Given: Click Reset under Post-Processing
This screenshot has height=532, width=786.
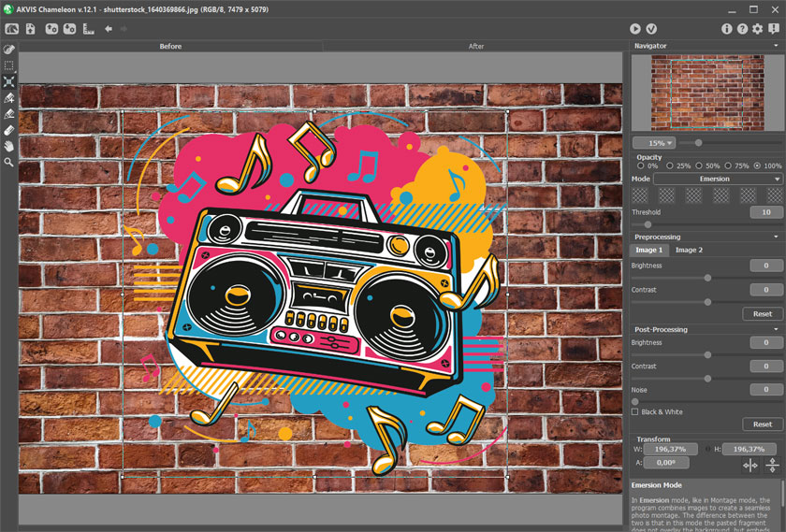Looking at the screenshot, I should (x=763, y=424).
